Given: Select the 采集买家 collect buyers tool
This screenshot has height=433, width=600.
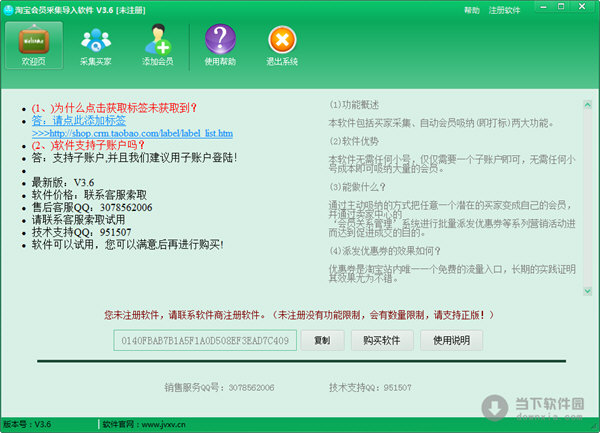Looking at the screenshot, I should [96, 46].
